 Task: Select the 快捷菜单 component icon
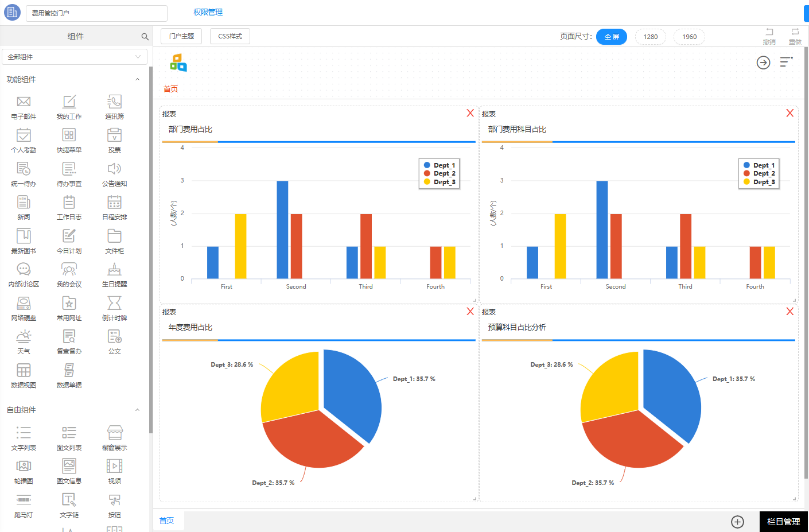[69, 135]
